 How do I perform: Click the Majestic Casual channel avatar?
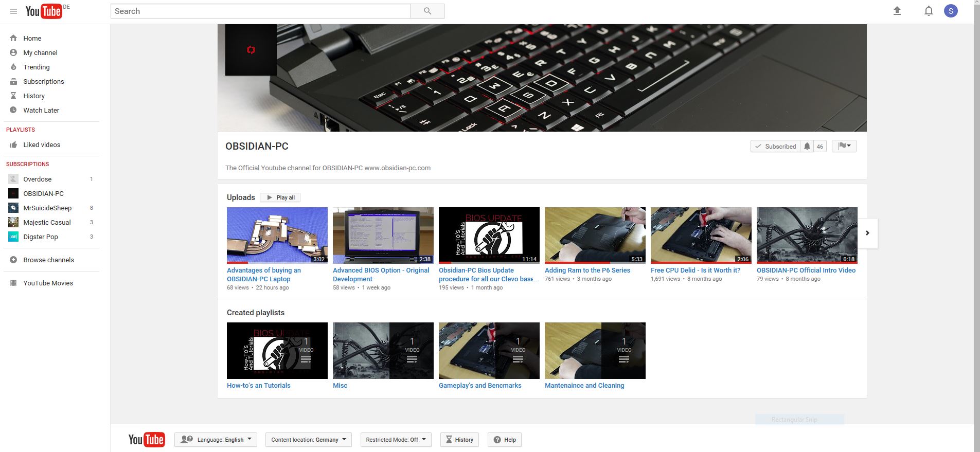(x=13, y=222)
